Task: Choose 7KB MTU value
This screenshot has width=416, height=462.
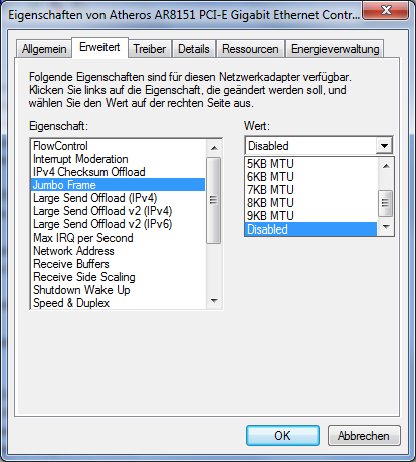Action: pyautogui.click(x=311, y=190)
